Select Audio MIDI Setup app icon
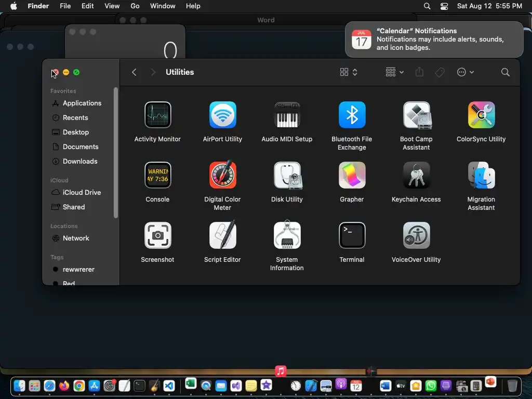The height and width of the screenshot is (399, 532). tap(287, 115)
